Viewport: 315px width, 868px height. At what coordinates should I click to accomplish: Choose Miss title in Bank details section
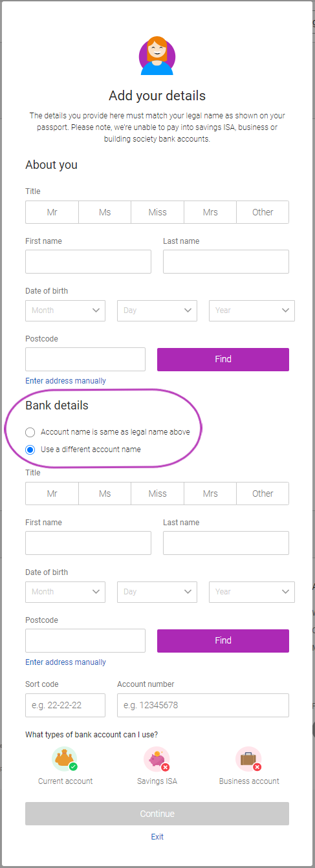pyautogui.click(x=157, y=494)
